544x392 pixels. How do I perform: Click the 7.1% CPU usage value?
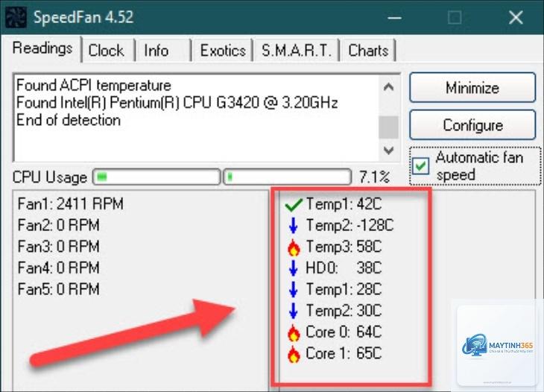point(374,177)
